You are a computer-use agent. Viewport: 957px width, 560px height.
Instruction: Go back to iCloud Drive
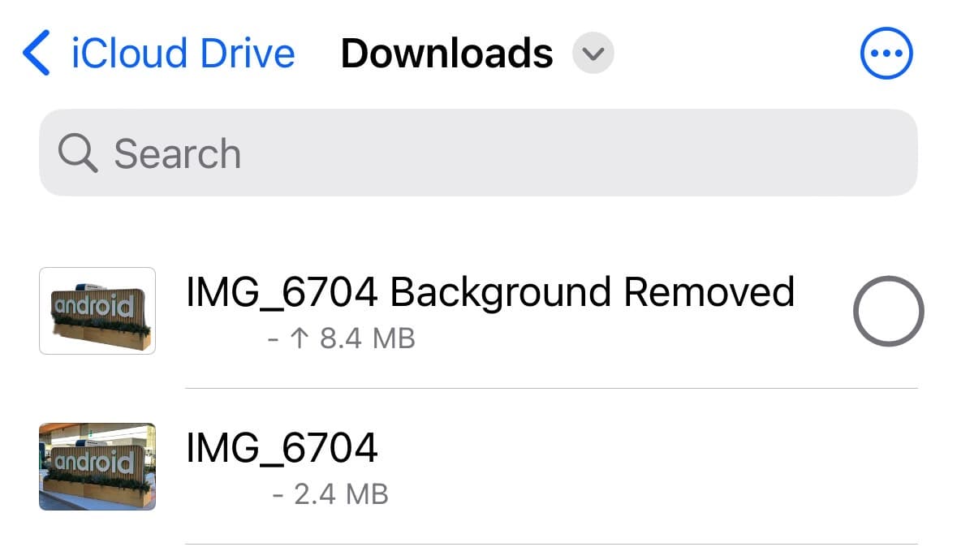(x=183, y=54)
